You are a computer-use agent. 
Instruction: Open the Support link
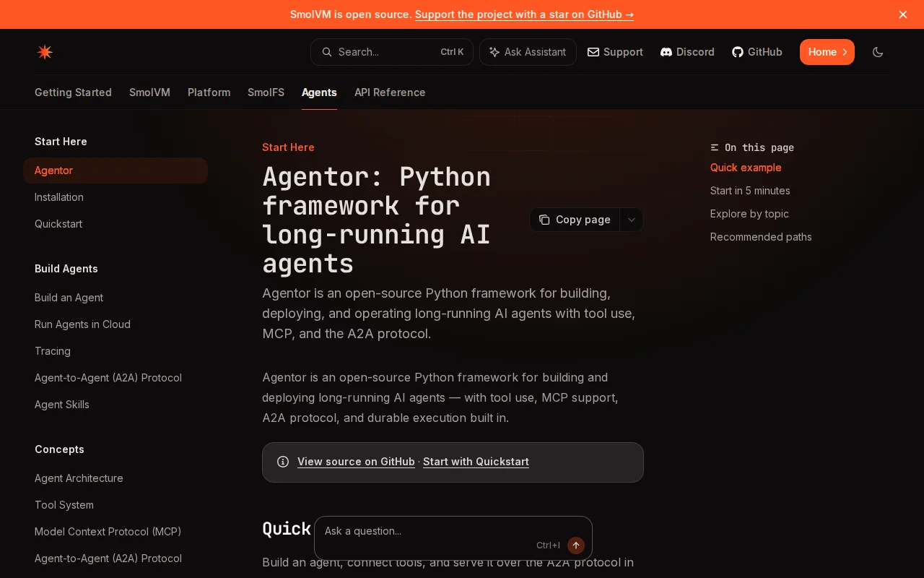click(615, 52)
